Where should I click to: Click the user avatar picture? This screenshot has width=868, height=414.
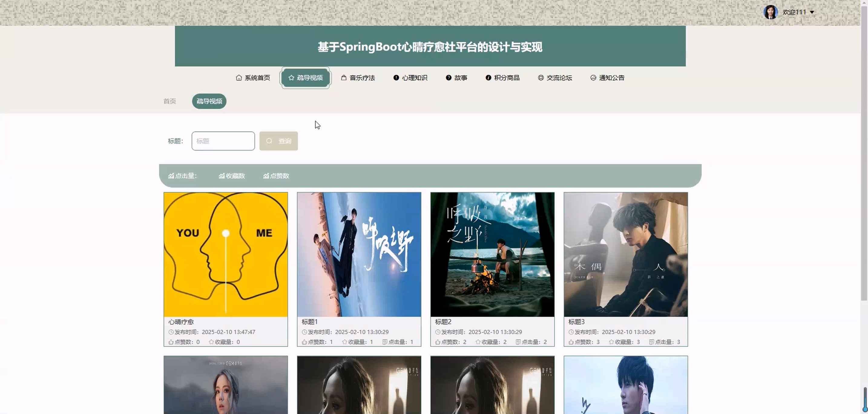(770, 12)
